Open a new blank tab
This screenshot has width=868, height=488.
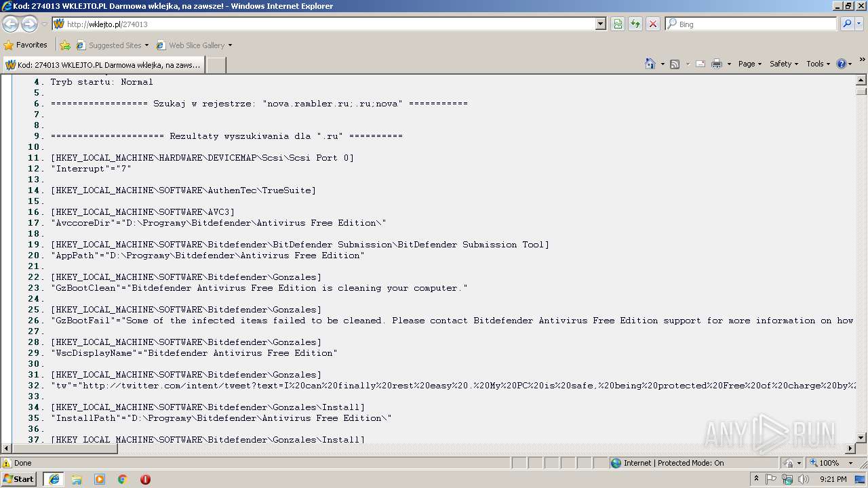click(216, 65)
